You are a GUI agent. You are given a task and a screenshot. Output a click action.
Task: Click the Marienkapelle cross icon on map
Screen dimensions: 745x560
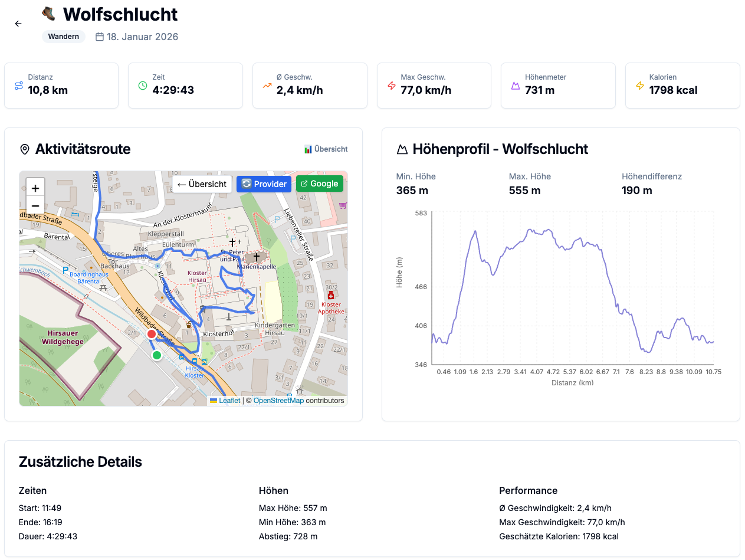click(257, 257)
